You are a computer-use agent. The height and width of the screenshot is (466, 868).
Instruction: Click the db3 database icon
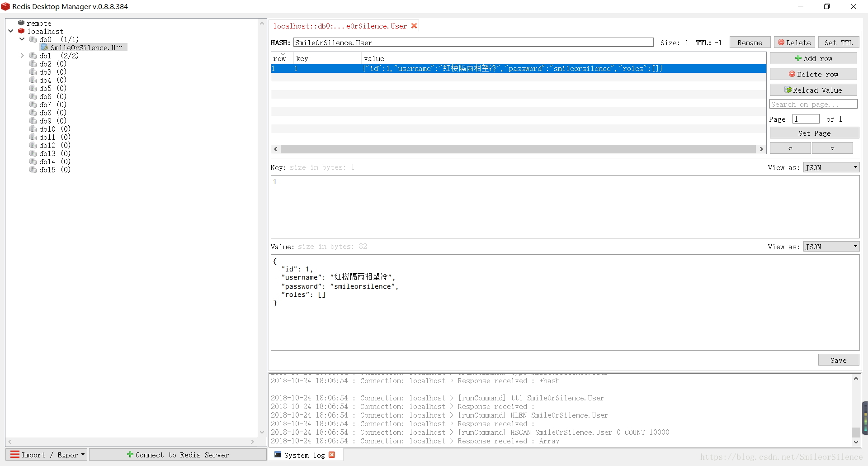click(33, 72)
